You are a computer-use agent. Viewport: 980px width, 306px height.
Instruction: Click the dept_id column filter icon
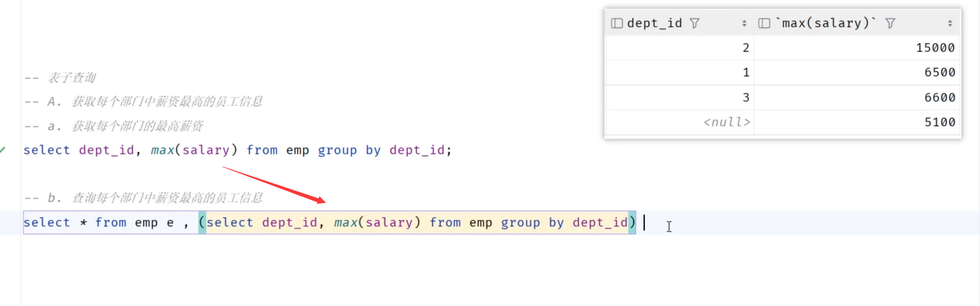[695, 23]
